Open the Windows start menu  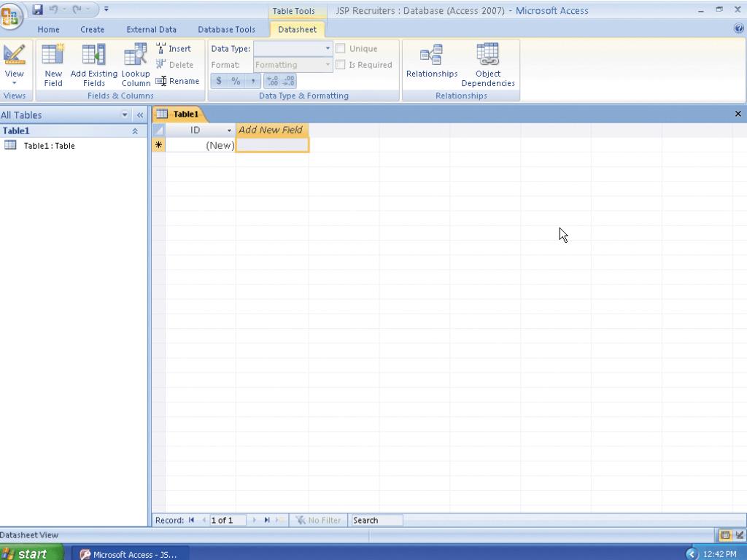31,553
